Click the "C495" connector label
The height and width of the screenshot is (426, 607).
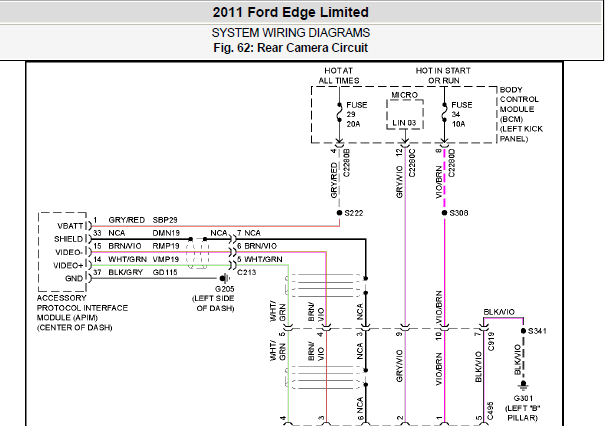(x=490, y=411)
